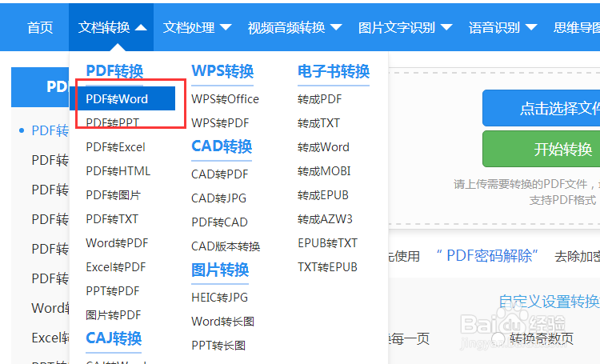Select PDF转Word in the menu
The image size is (600, 364).
122,98
